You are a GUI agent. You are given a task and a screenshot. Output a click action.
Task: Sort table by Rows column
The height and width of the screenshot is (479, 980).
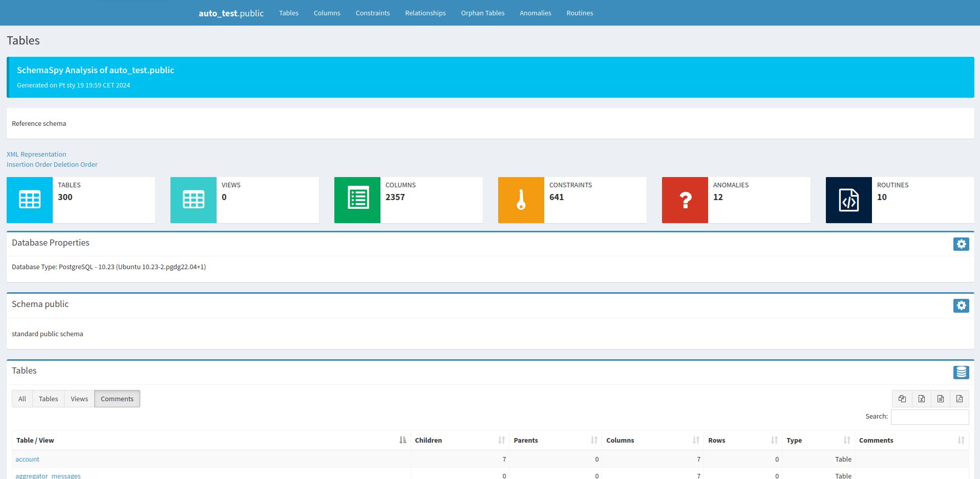click(x=742, y=440)
